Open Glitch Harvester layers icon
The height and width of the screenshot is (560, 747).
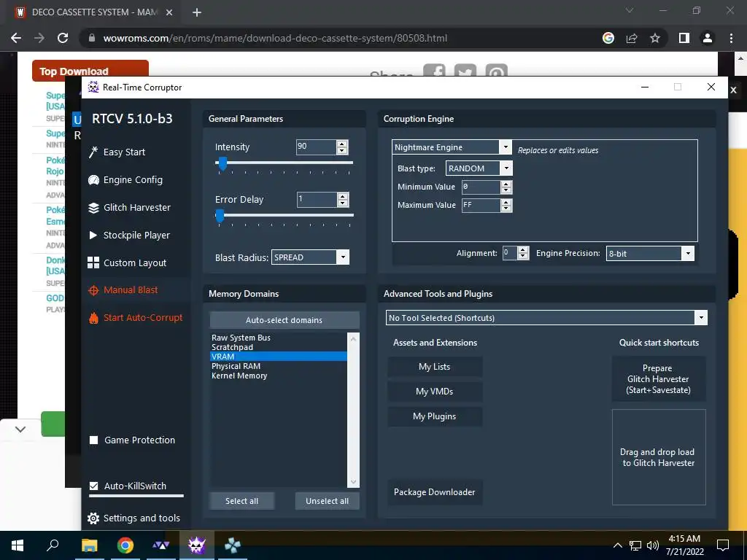point(93,208)
